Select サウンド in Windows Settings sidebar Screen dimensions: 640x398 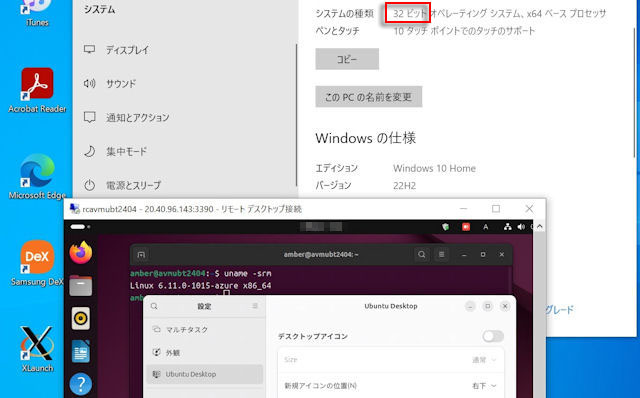184,84
